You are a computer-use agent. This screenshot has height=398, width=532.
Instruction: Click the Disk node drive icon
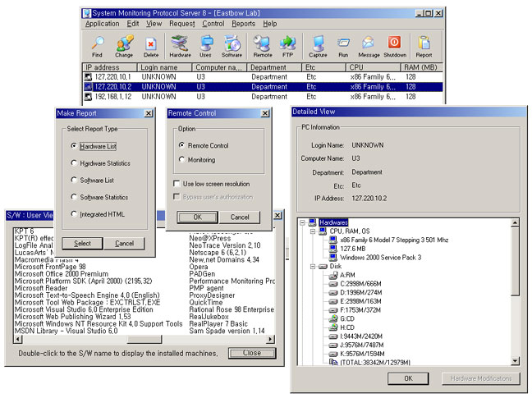click(323, 267)
